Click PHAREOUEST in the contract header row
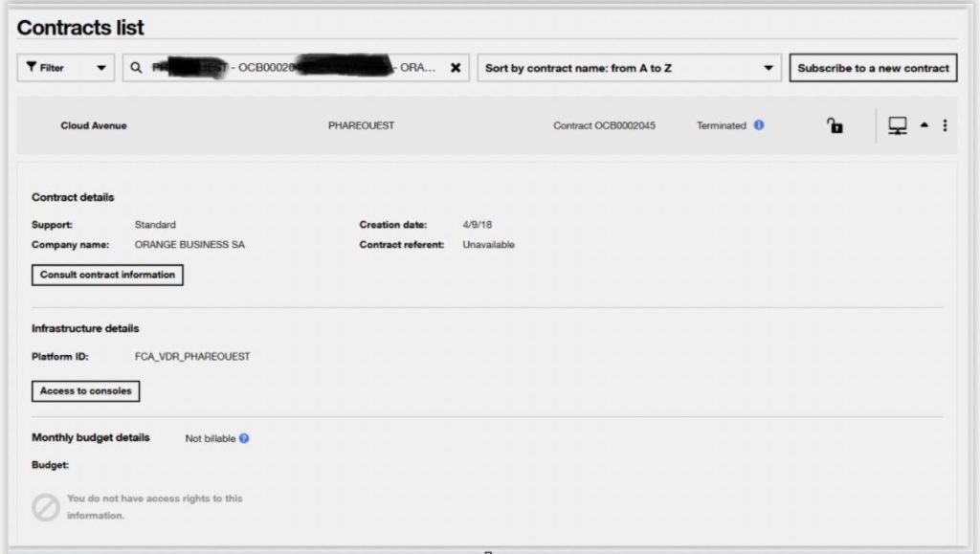980x554 pixels. click(361, 125)
